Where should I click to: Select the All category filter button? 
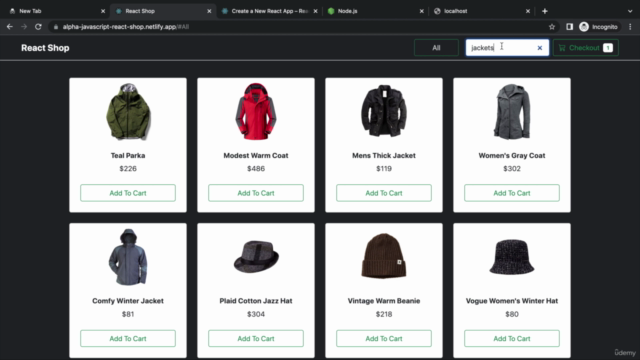[436, 48]
